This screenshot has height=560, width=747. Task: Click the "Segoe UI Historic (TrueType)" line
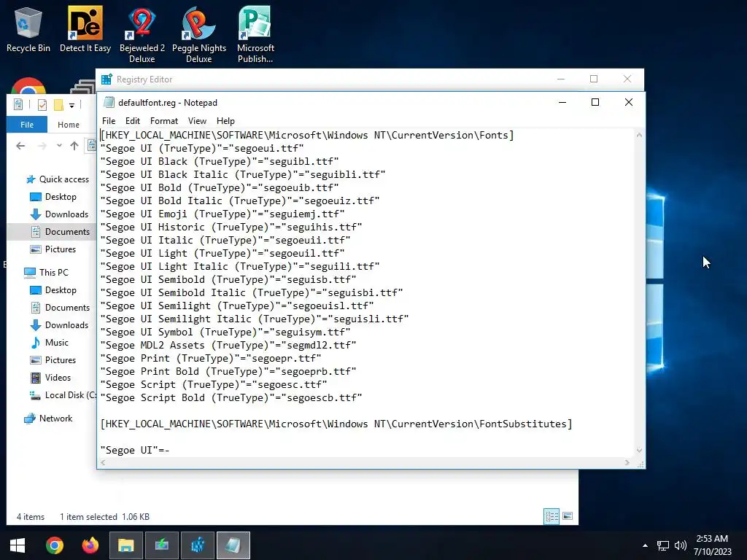point(231,227)
